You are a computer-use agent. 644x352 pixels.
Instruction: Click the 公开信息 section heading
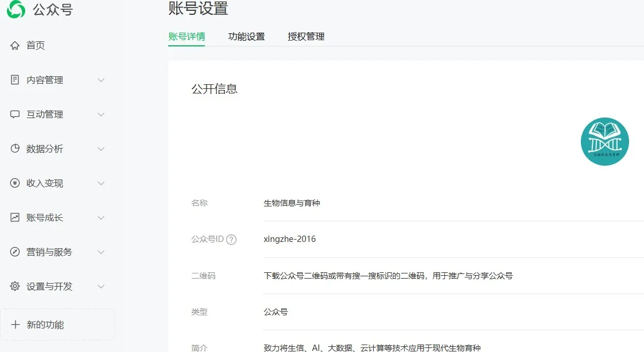point(215,89)
